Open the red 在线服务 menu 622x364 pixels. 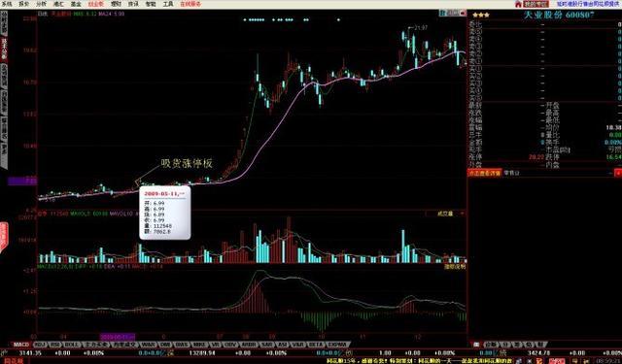[190, 4]
